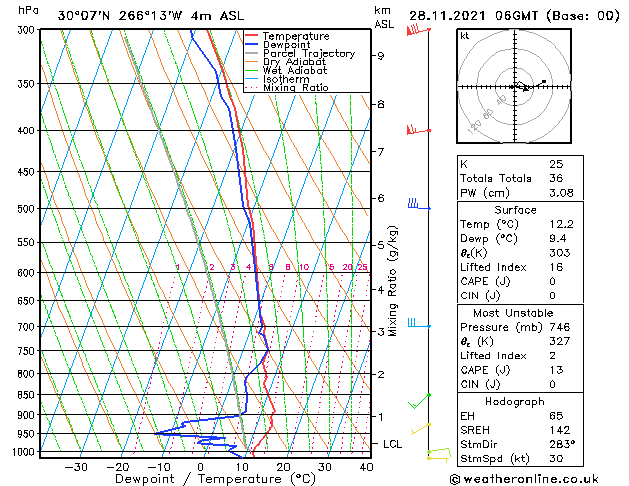Click the 'Hodograph' section heading
Viewport: 629px width, 486px height.
coord(515,402)
